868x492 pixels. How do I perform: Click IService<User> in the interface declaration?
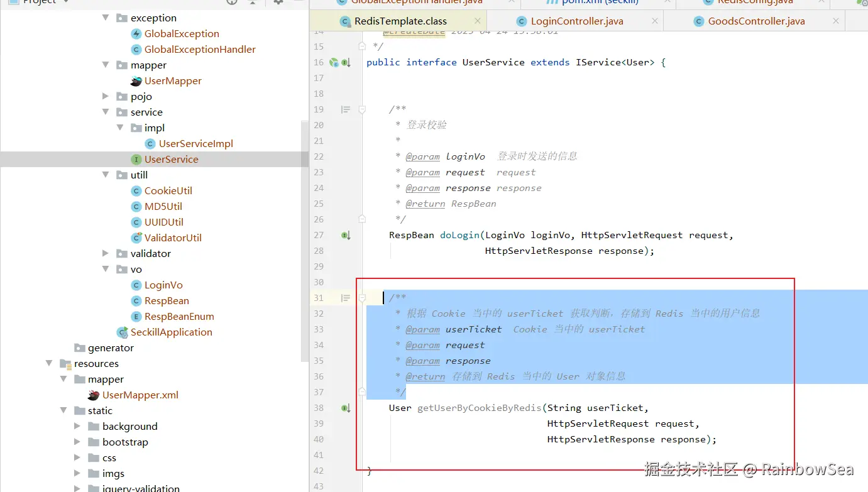615,62
